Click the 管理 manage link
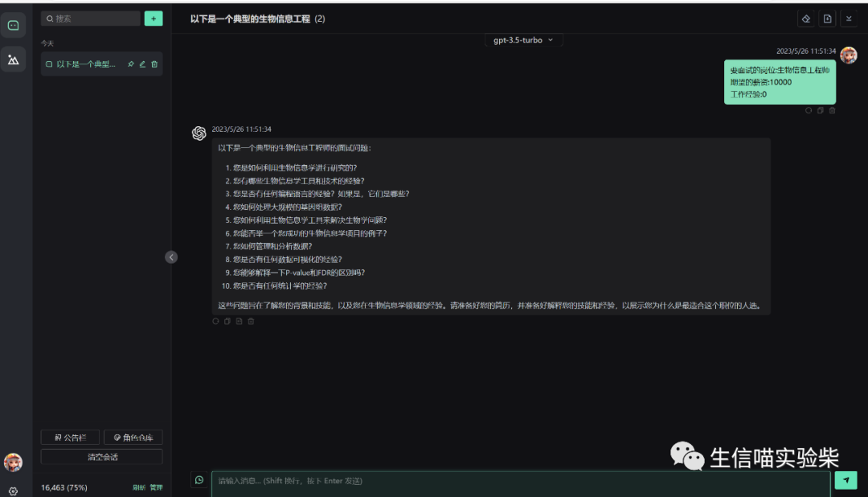This screenshot has width=868, height=497. coord(156,487)
